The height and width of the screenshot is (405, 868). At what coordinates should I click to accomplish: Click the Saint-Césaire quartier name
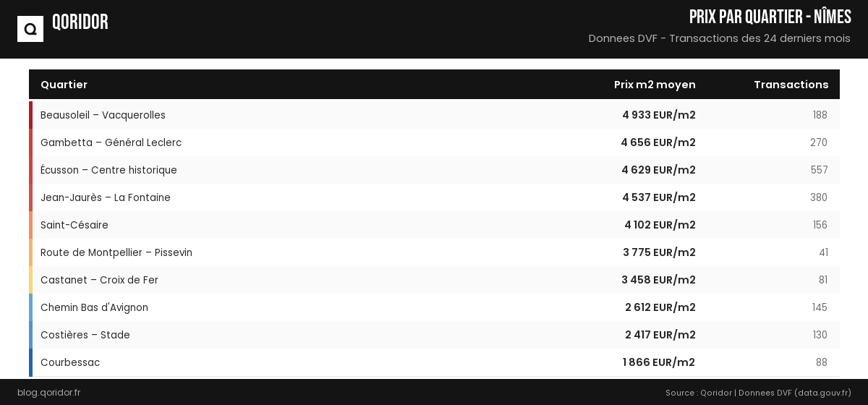(x=75, y=225)
